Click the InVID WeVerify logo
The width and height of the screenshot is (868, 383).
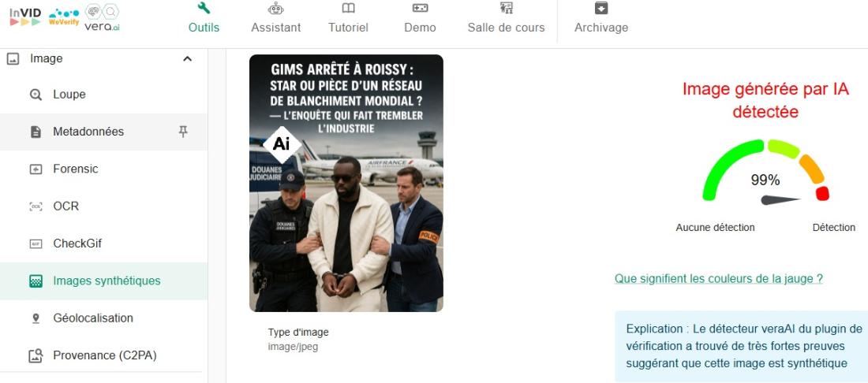[64, 17]
